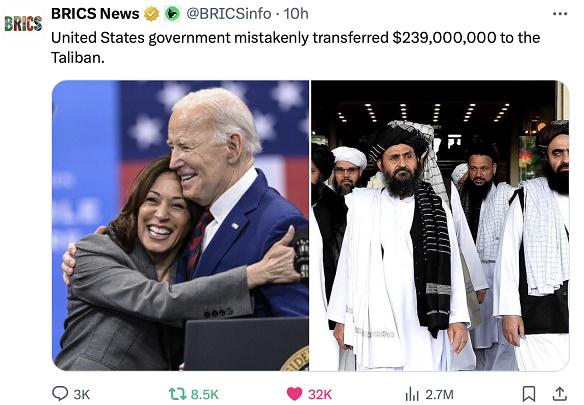This screenshot has height=405, width=584.
Task: Open the 10h timestamp link
Action: pos(296,14)
